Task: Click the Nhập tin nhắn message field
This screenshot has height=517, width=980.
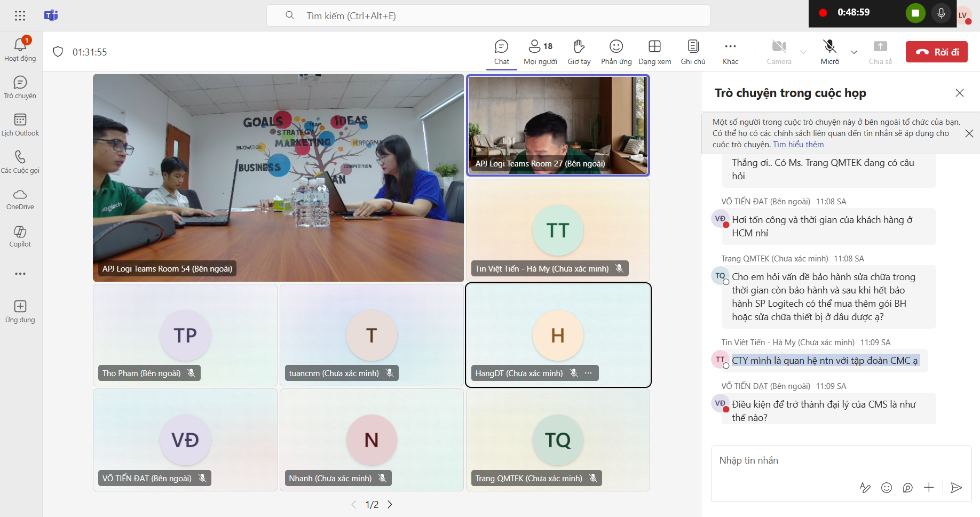Action: (x=833, y=460)
